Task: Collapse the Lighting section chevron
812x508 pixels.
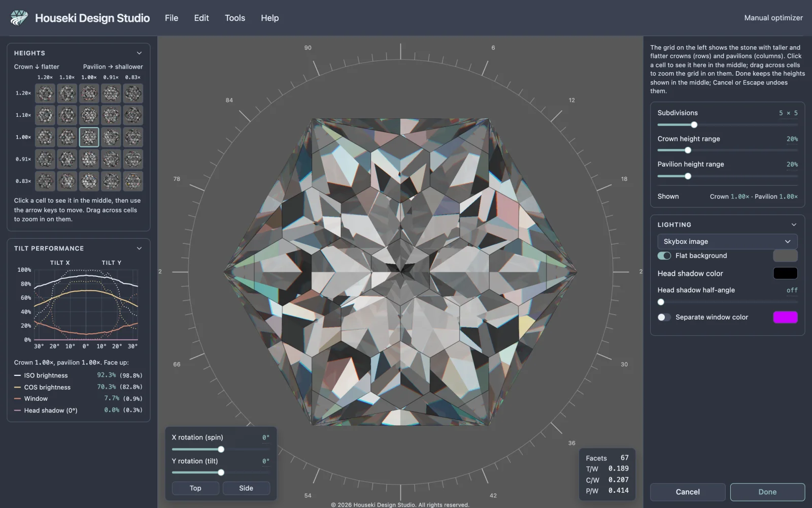Action: point(794,225)
